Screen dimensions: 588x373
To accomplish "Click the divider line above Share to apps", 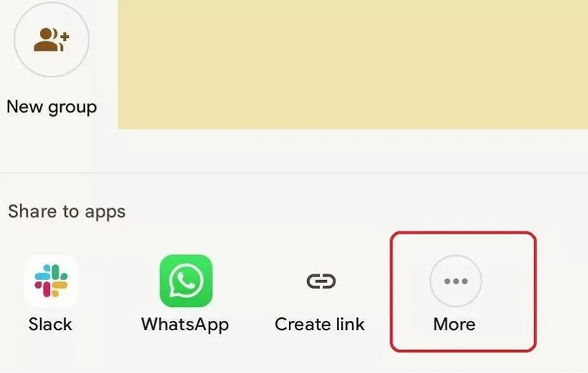I will click(294, 173).
